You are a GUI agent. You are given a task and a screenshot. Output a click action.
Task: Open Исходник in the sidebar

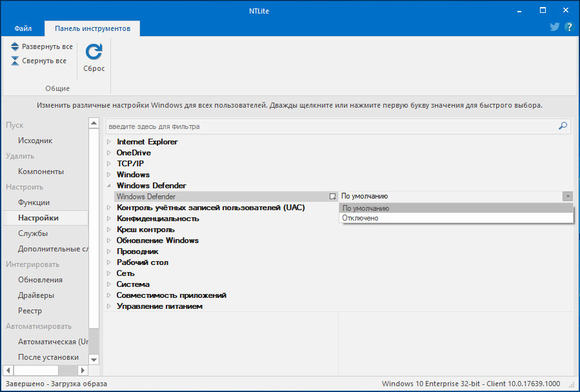point(35,141)
